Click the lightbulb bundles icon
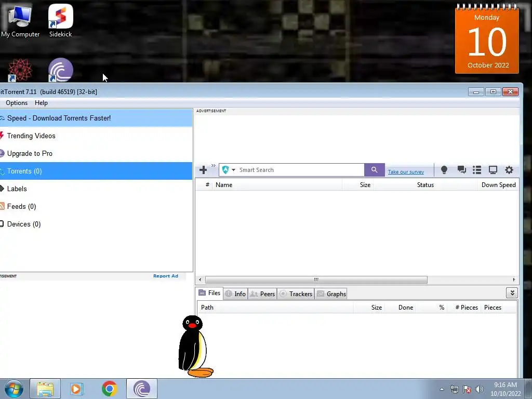 coord(444,170)
